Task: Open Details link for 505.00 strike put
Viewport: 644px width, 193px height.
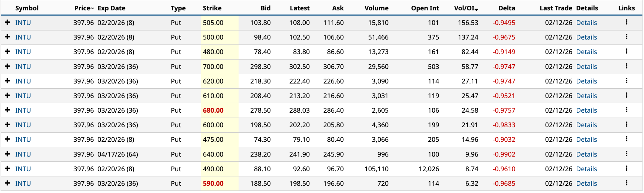Action: pyautogui.click(x=586, y=23)
